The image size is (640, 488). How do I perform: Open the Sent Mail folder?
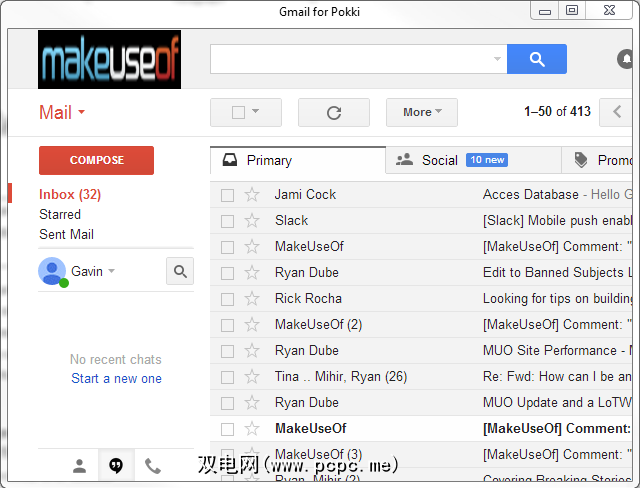point(67,234)
